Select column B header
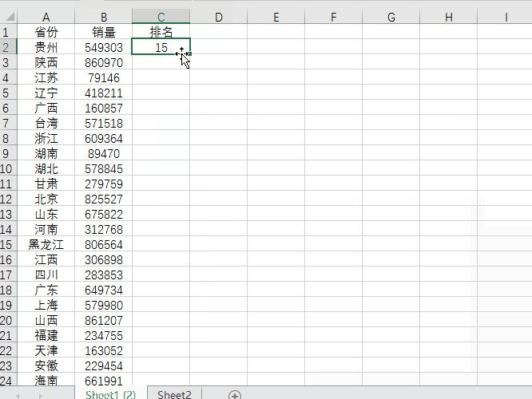The height and width of the screenshot is (399, 532). click(x=104, y=17)
